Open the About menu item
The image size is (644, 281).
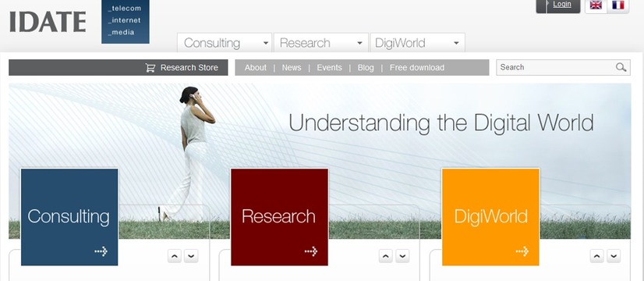click(x=256, y=68)
